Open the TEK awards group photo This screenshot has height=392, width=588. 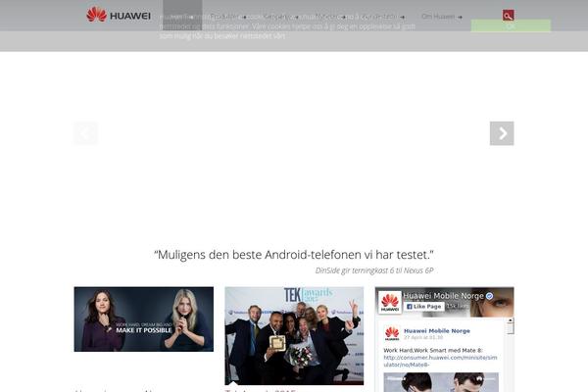[294, 336]
